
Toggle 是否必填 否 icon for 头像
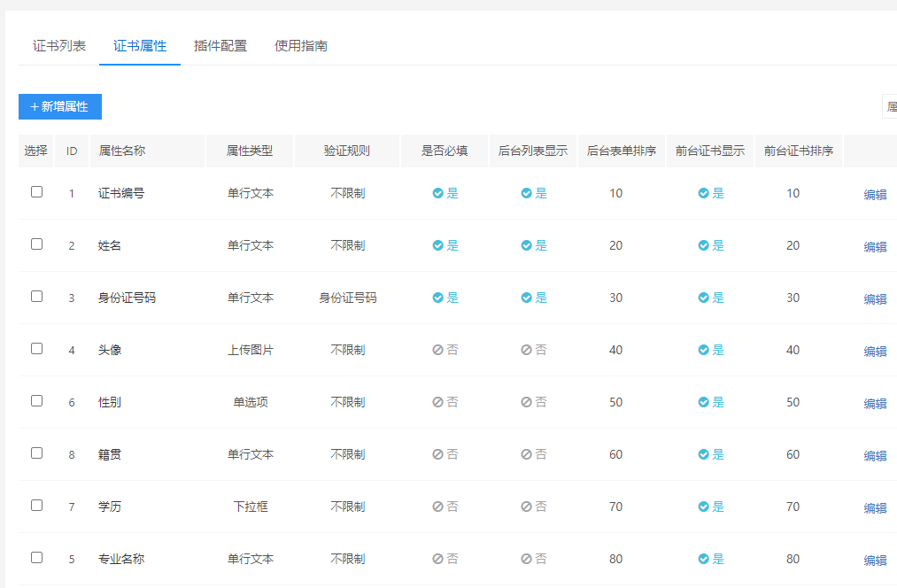tap(437, 350)
